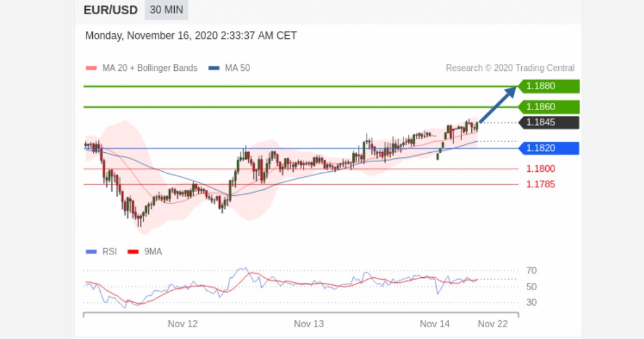Click the 1.1800 red support label

tap(541, 169)
